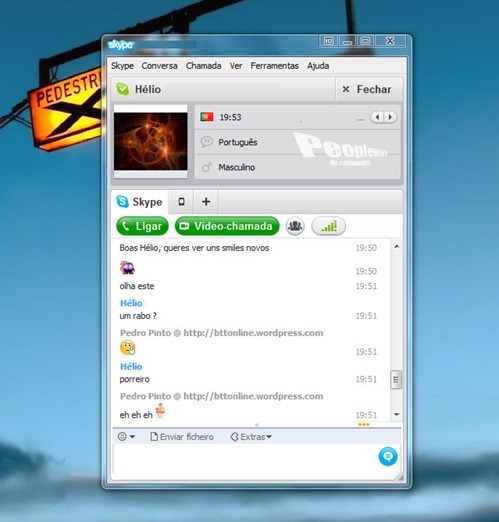Viewport: 499px width, 522px height.
Task: Open the Extras dropdown
Action: pyautogui.click(x=251, y=437)
